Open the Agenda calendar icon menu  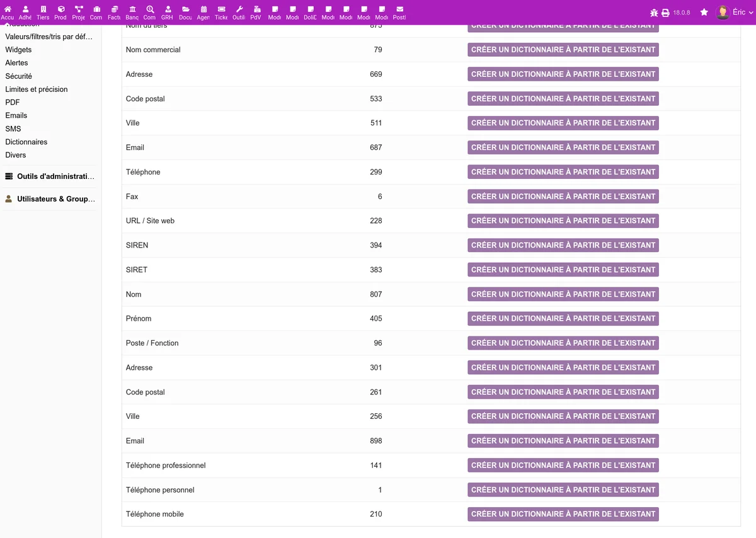point(203,9)
